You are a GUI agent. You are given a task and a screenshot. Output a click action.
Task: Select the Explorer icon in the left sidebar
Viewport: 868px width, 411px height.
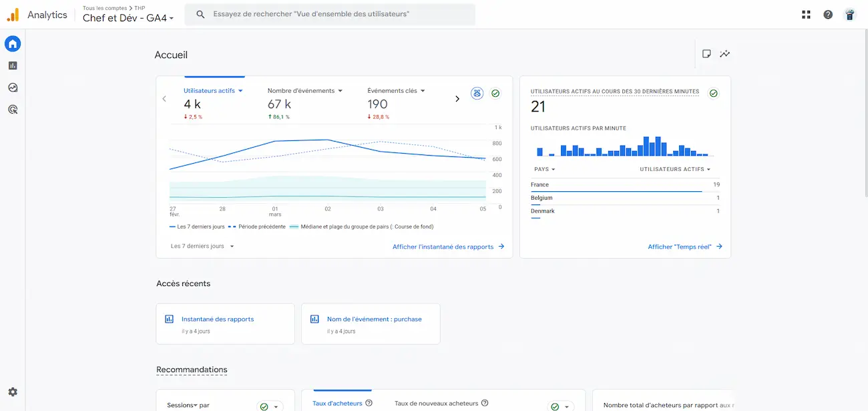pyautogui.click(x=12, y=87)
